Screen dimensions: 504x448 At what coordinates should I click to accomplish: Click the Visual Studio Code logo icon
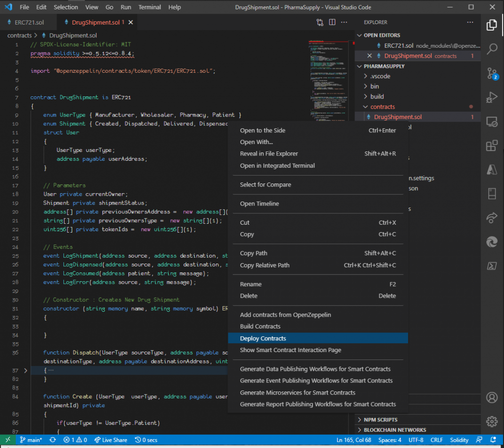tap(8, 7)
